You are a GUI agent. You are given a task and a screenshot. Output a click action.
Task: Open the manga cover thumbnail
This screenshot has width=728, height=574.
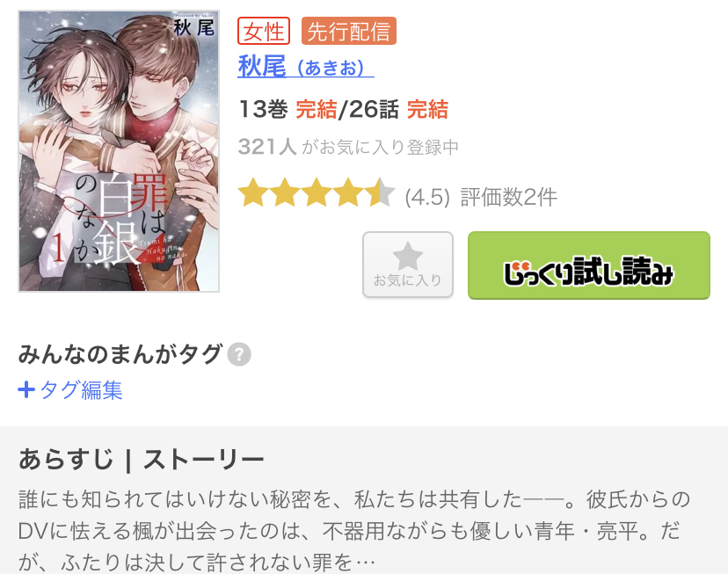119,151
